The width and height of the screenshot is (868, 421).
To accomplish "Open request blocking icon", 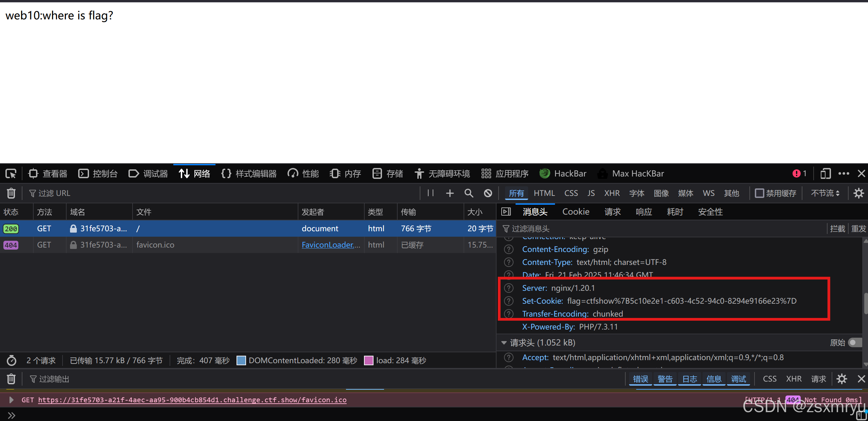I will (x=488, y=193).
